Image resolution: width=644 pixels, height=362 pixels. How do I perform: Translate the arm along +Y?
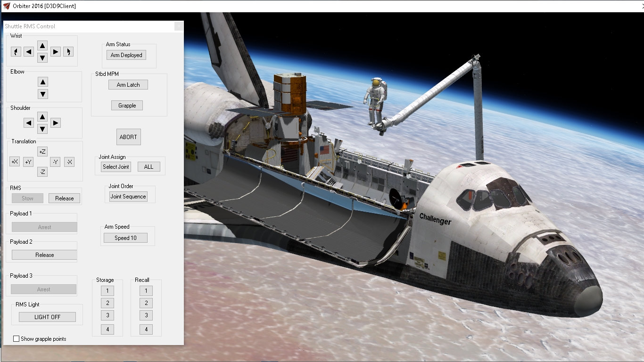(x=28, y=162)
